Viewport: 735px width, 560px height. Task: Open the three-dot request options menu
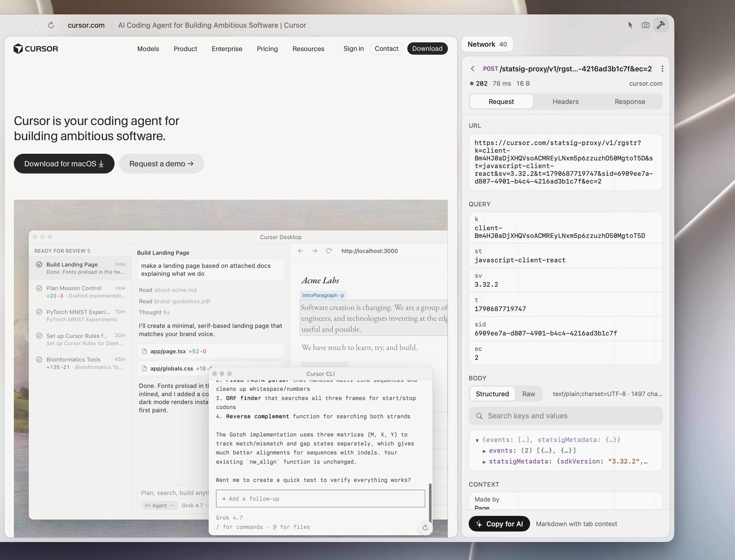point(662,69)
